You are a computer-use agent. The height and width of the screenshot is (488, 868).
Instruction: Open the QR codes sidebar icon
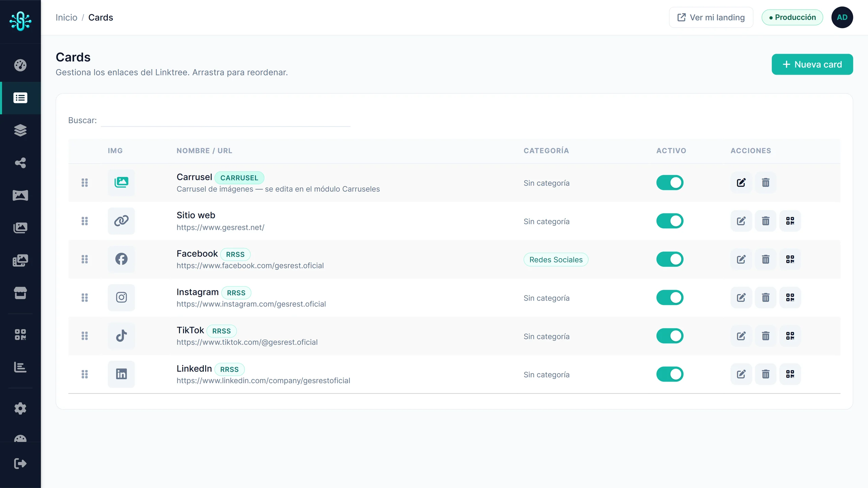(20, 334)
